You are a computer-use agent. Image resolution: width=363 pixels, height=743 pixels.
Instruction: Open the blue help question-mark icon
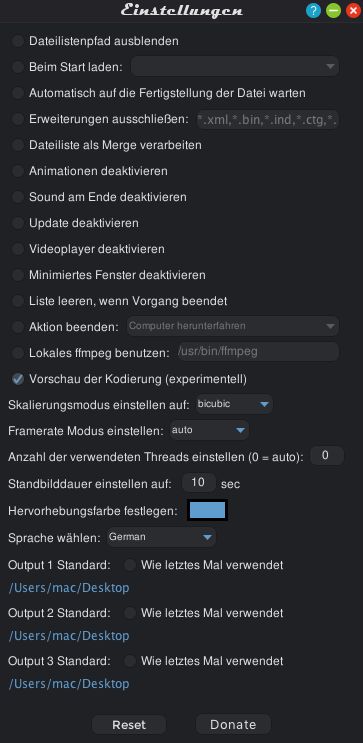[313, 10]
